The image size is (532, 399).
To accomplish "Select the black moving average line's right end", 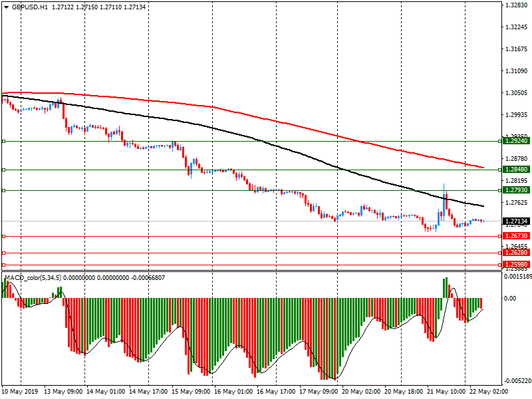I will point(482,206).
